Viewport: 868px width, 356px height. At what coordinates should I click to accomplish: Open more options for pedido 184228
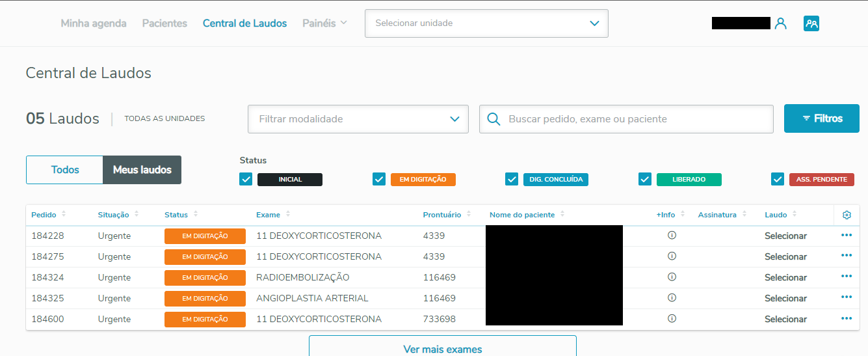click(847, 235)
